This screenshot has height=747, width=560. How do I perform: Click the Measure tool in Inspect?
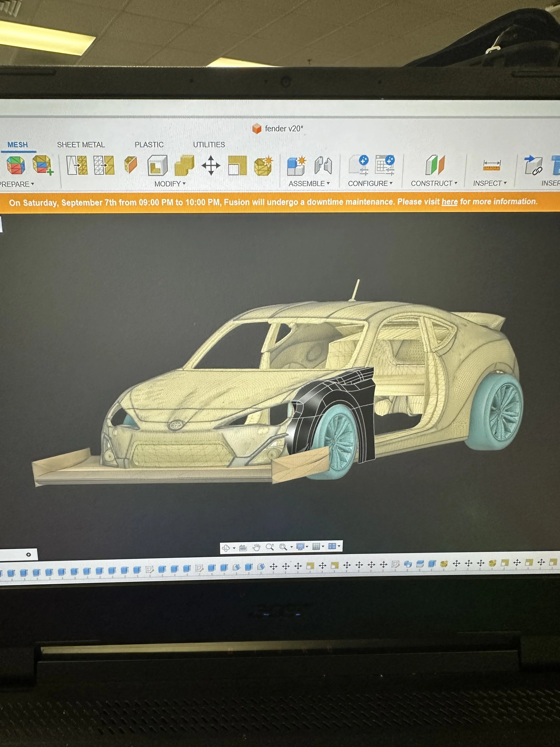491,165
